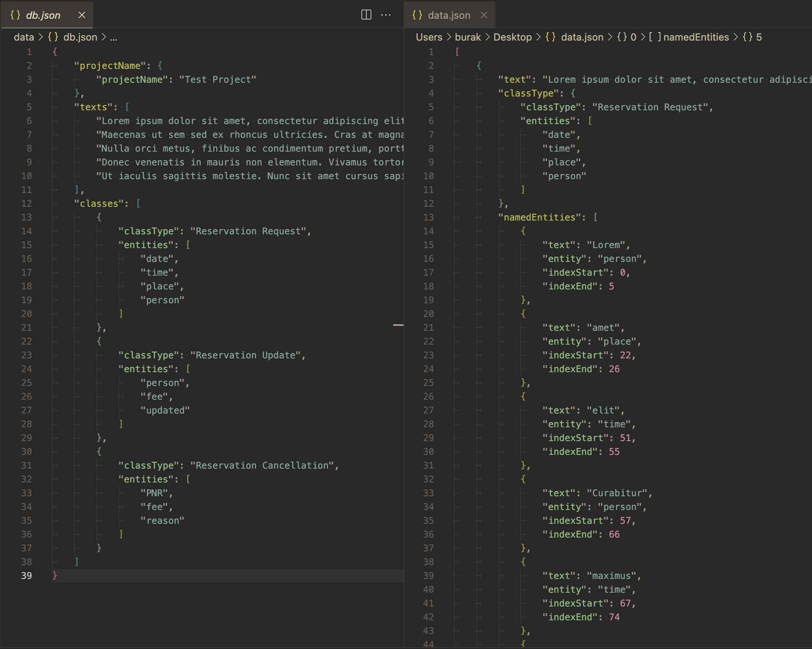This screenshot has height=649, width=812.
Task: Place cursor on "projectName": "Test Project" line
Action: pyautogui.click(x=176, y=79)
